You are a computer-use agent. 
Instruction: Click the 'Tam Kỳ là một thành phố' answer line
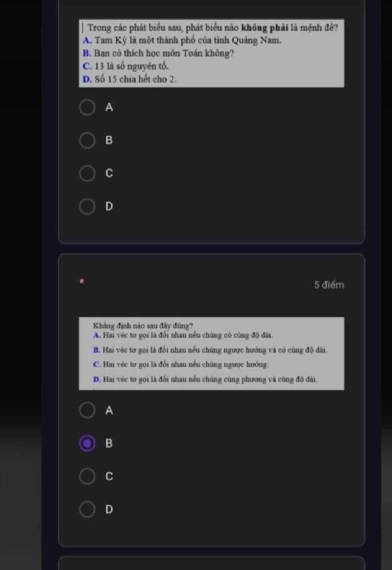(182, 40)
